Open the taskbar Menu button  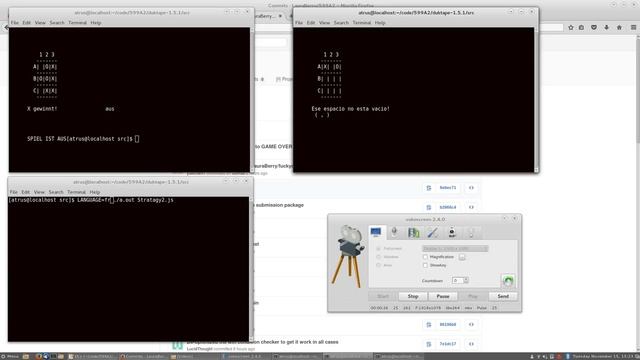click(10, 357)
